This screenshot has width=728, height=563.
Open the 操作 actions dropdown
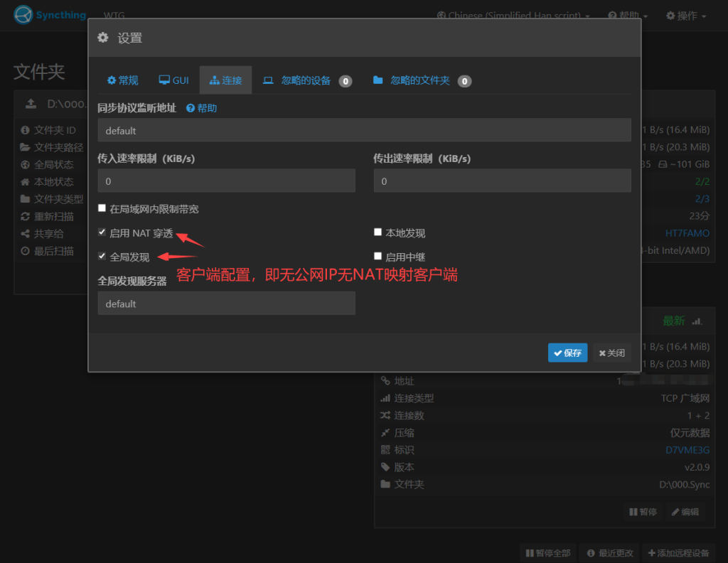(685, 16)
